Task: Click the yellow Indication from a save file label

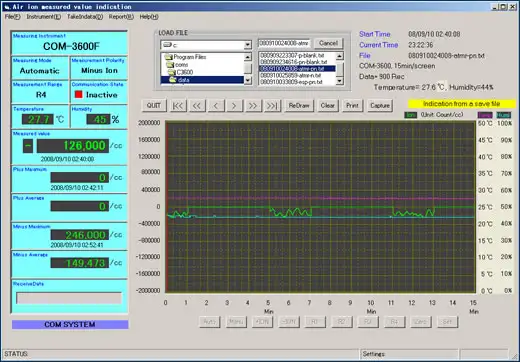Action: pos(462,104)
